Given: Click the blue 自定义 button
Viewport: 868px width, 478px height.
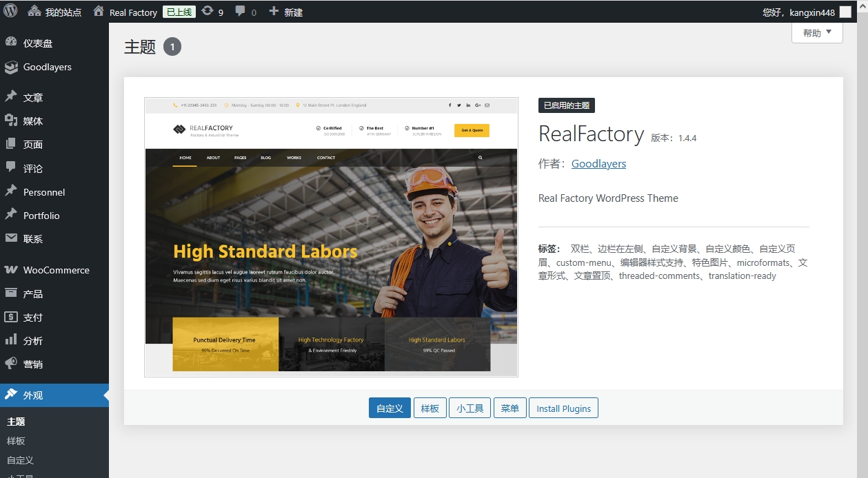Looking at the screenshot, I should tap(390, 408).
